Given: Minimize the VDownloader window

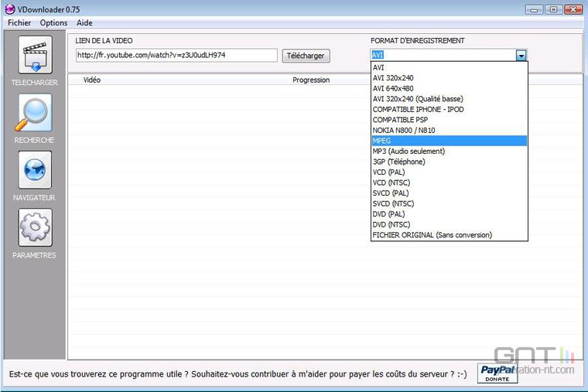Looking at the screenshot, I should pyautogui.click(x=534, y=9).
